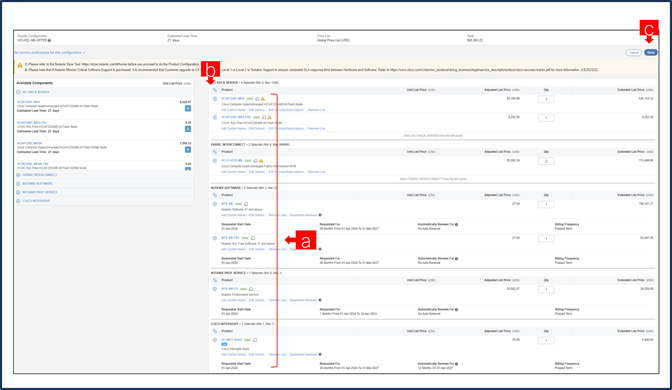Screen dimensions: 672x390
Task: Click Remove Line for selected HCIAF220C-M6S-FRE
Action: (x=317, y=129)
